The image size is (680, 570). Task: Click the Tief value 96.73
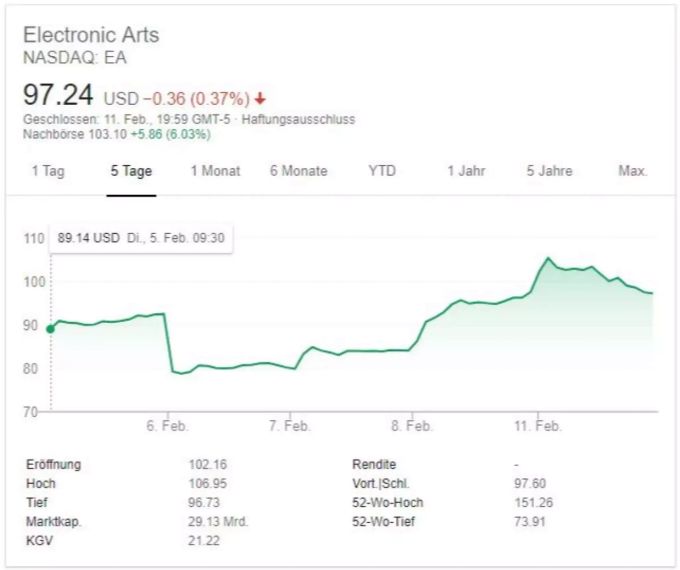click(x=204, y=503)
